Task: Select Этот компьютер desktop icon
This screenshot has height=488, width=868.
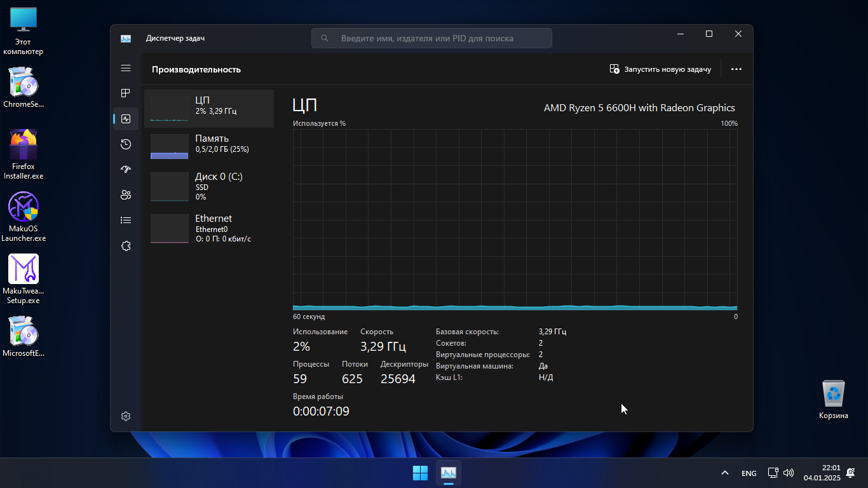Action: point(24,30)
